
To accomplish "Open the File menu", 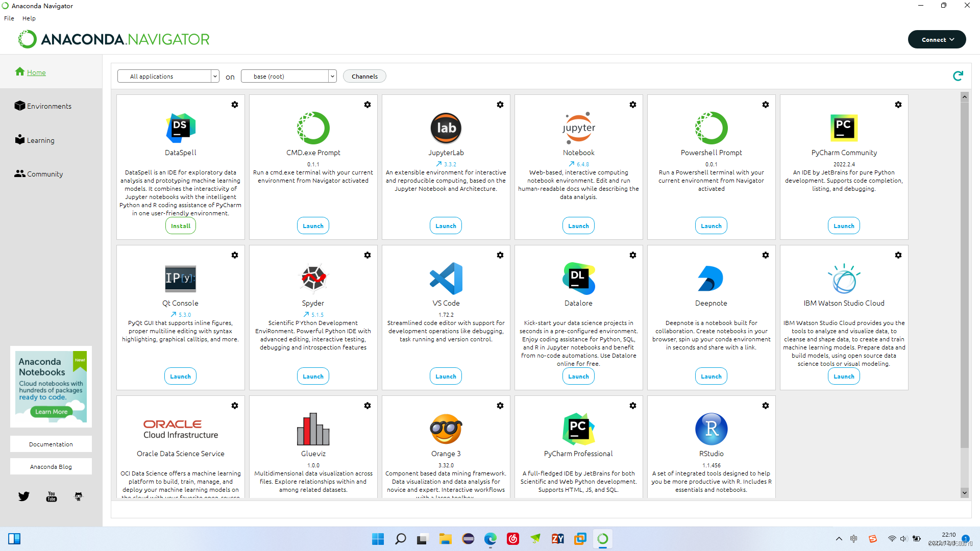I will pyautogui.click(x=9, y=18).
